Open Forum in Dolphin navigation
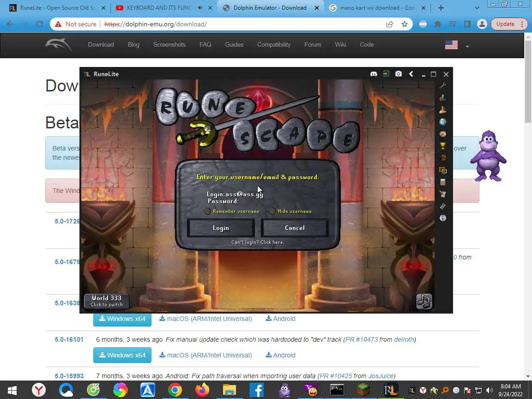The height and width of the screenshot is (399, 532). [x=313, y=44]
